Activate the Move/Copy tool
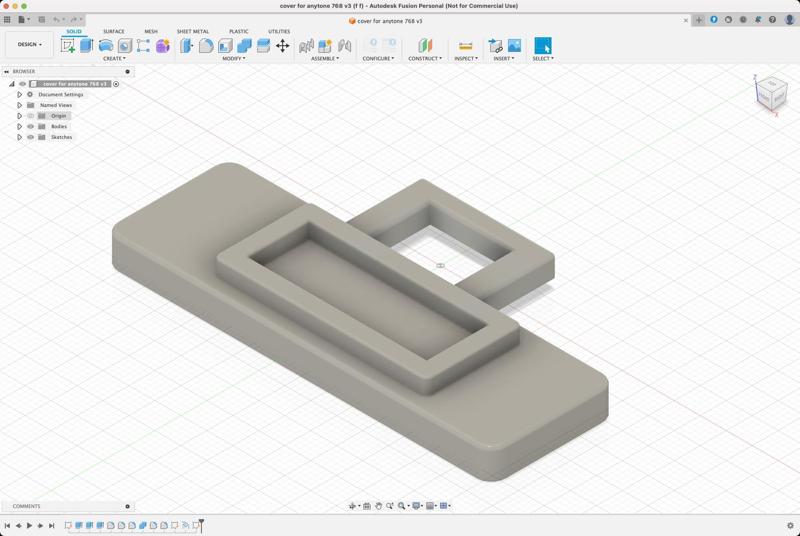The image size is (800, 536). click(x=282, y=45)
